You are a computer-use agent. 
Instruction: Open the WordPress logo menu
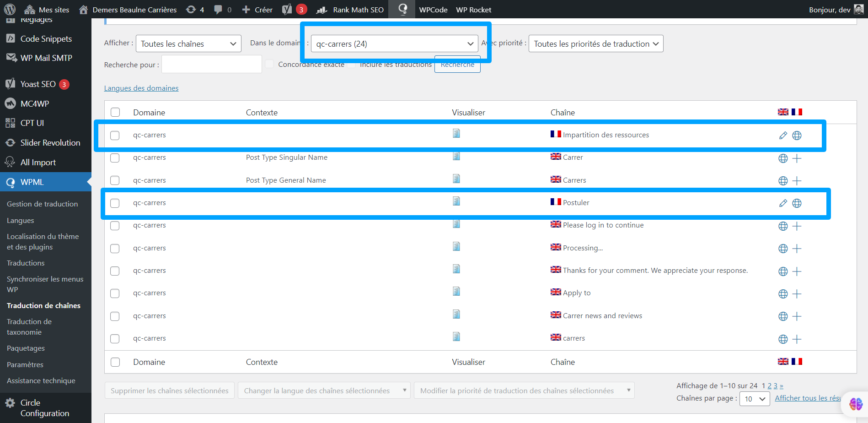(x=10, y=9)
